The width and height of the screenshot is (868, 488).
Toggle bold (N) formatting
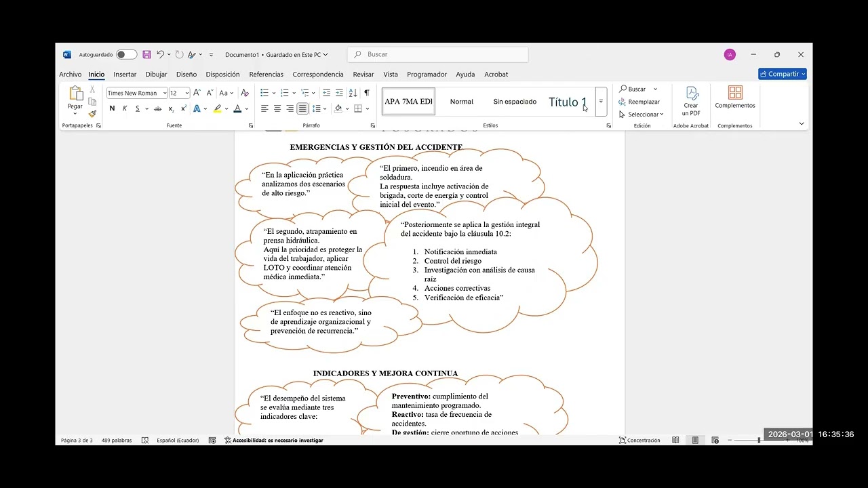112,108
